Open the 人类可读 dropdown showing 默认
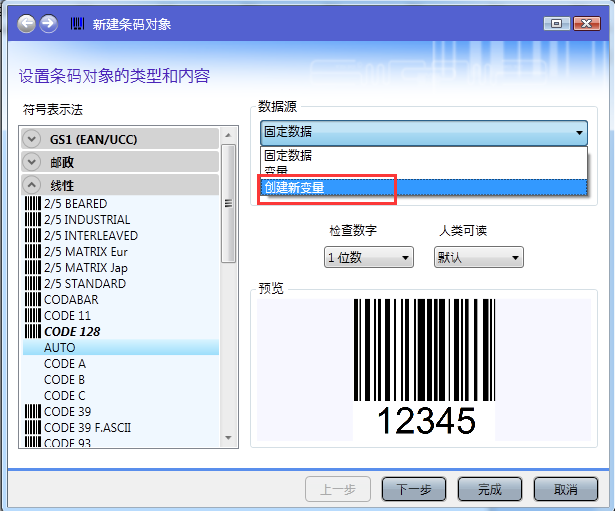The width and height of the screenshot is (615, 511). [x=479, y=257]
